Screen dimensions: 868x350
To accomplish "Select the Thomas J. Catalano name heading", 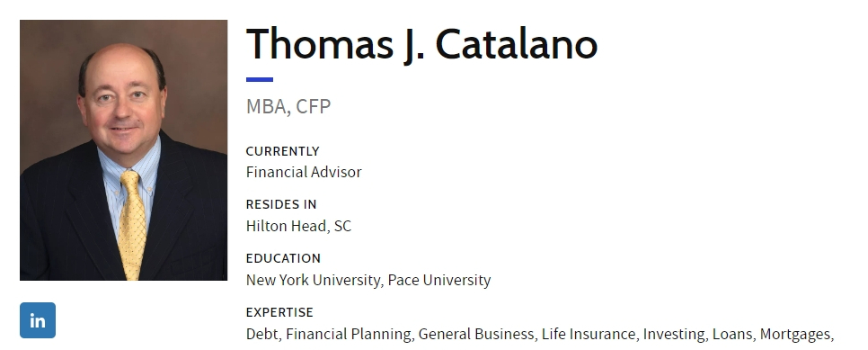I will pyautogui.click(x=421, y=44).
